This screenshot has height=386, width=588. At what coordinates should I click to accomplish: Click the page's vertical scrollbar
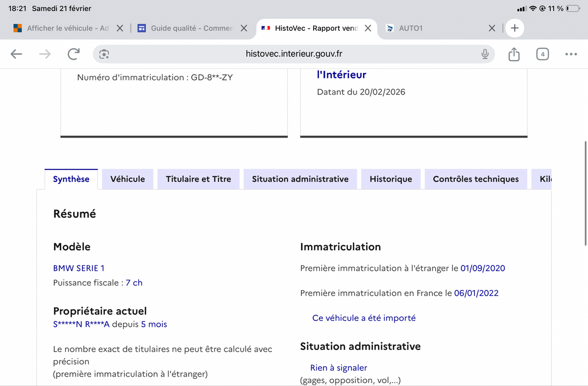[586, 193]
